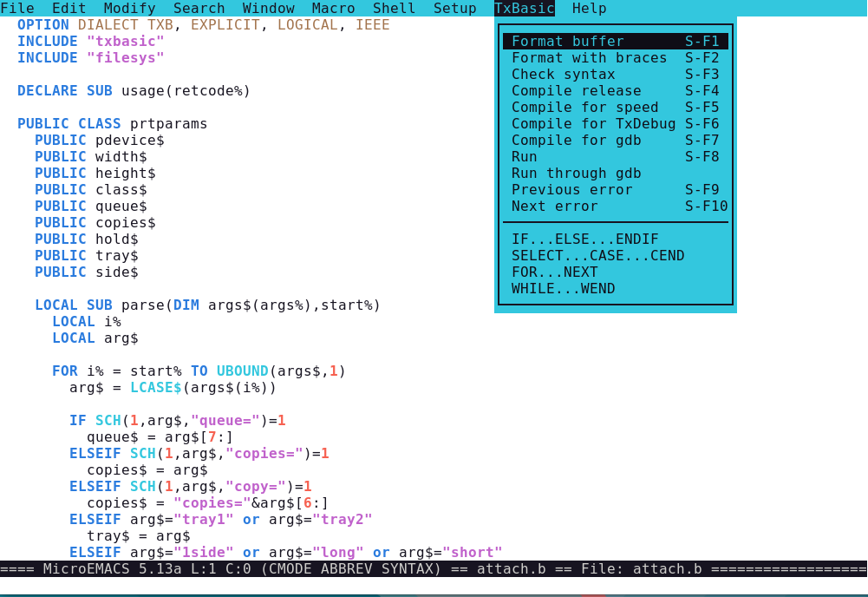The width and height of the screenshot is (868, 597).
Task: Click the MicroEMACS 5.13a mode line
Action: click(x=434, y=569)
